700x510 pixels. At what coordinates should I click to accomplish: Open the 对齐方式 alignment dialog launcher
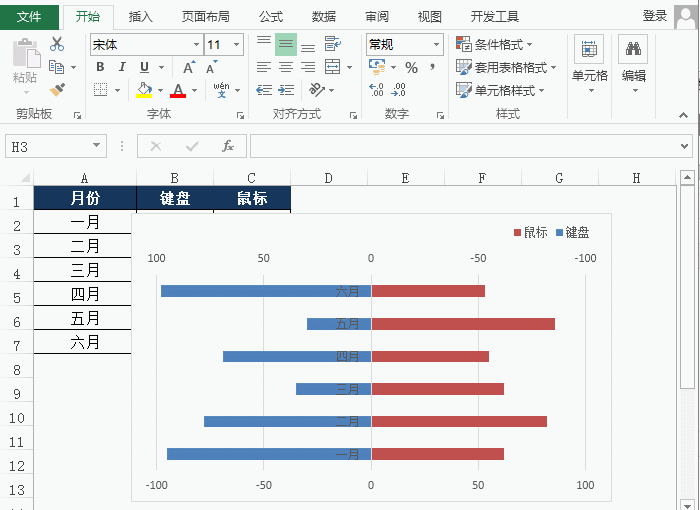point(353,116)
